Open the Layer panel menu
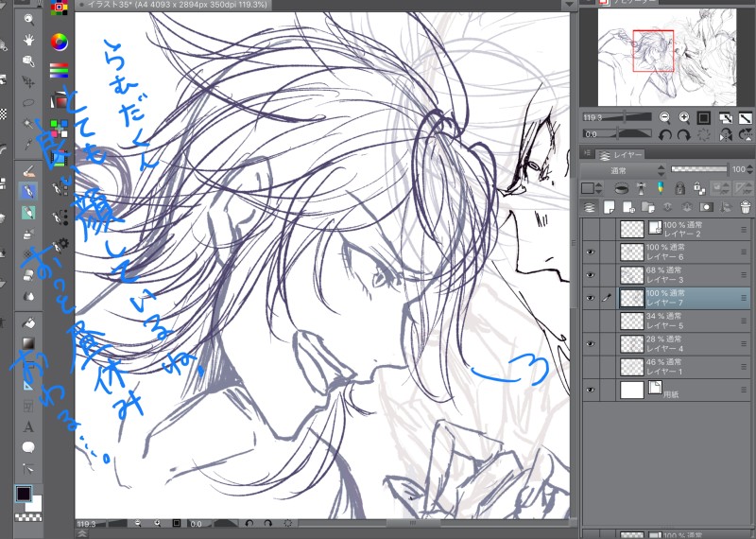Image resolution: width=756 pixels, height=539 pixels. pyautogui.click(x=587, y=153)
